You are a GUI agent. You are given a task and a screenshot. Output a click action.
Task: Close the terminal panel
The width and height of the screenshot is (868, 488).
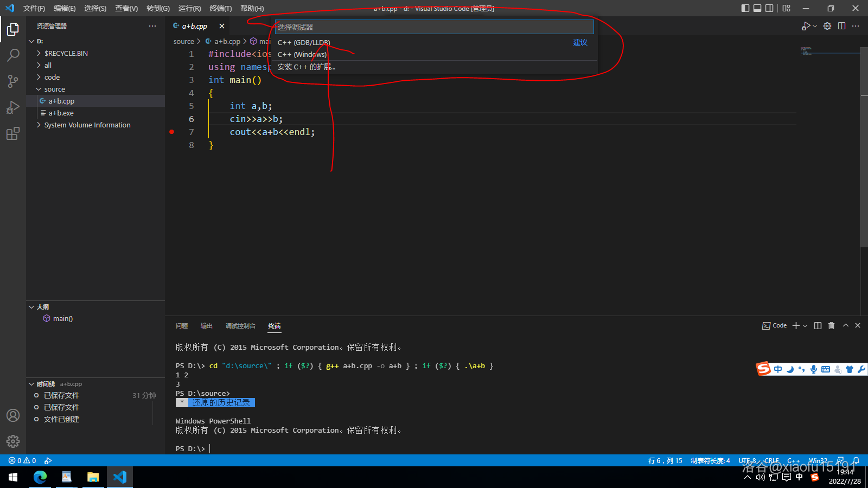pos(858,325)
